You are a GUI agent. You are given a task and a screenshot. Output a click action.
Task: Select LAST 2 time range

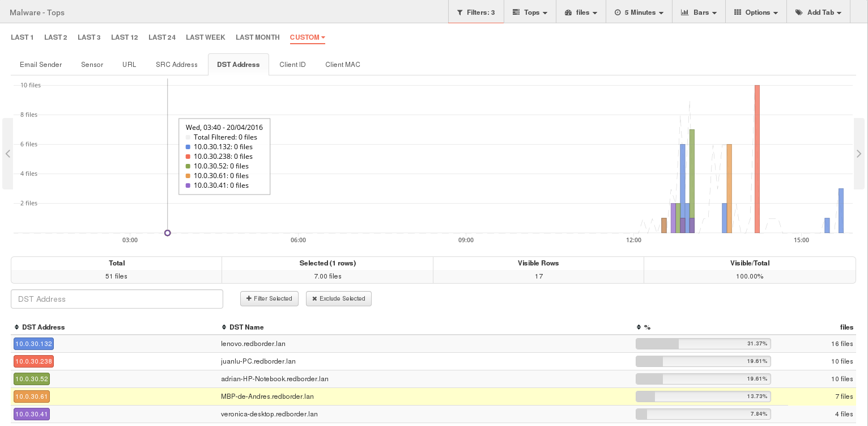tap(56, 37)
